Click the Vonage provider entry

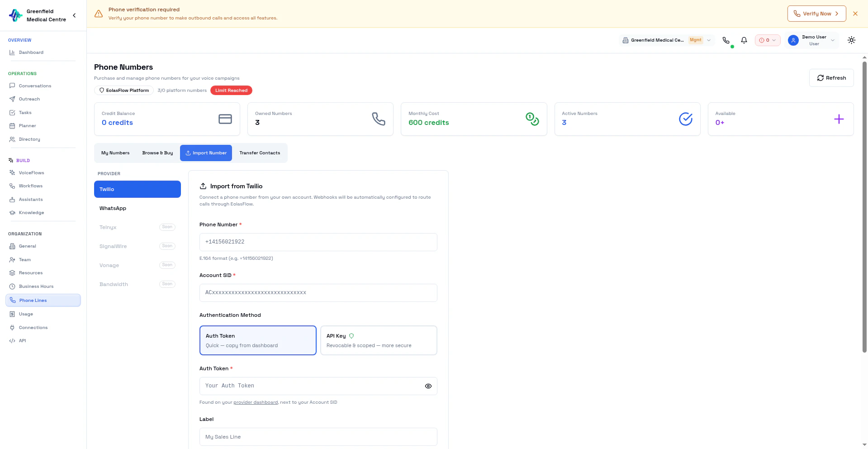coord(138,265)
